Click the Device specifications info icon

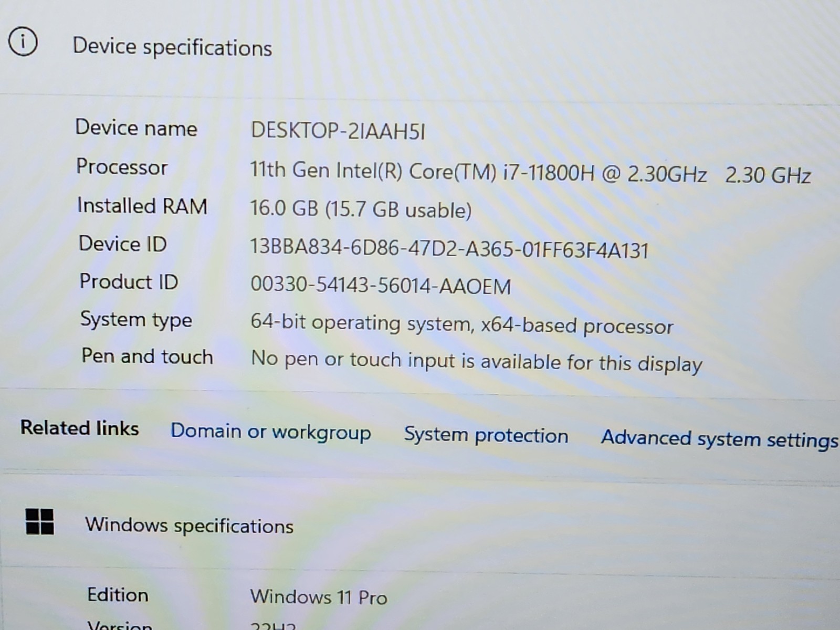pyautogui.click(x=23, y=41)
